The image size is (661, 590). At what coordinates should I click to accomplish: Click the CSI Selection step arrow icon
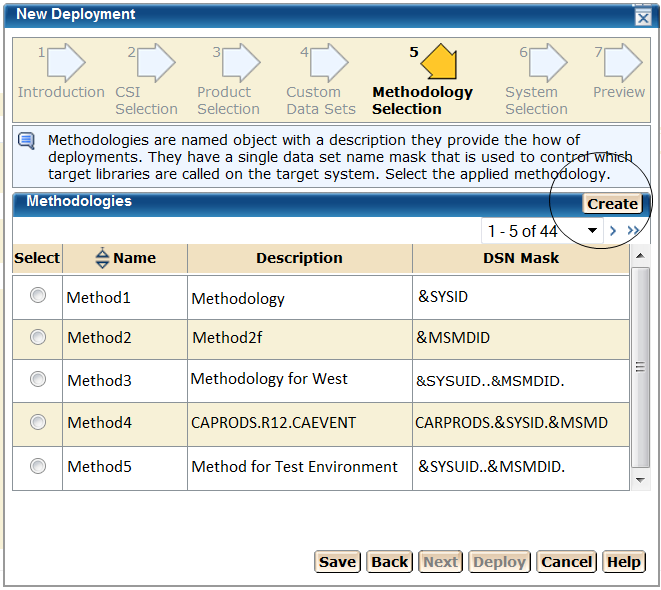click(155, 63)
